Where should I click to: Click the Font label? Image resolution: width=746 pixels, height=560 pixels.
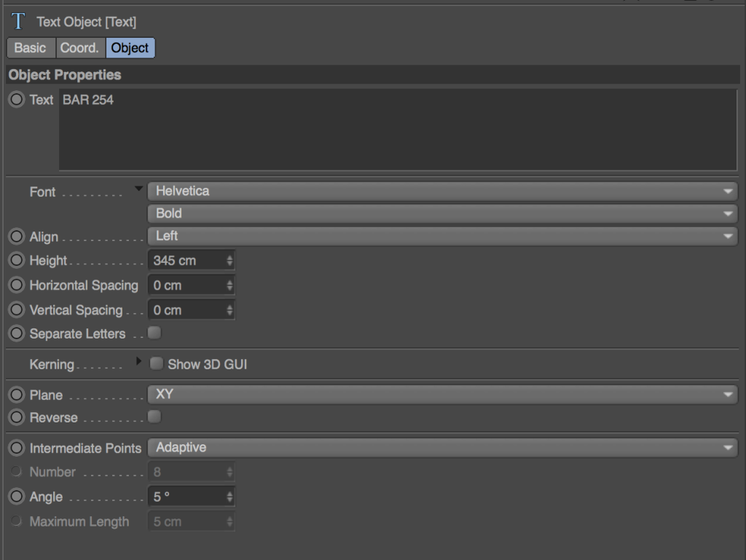43,192
